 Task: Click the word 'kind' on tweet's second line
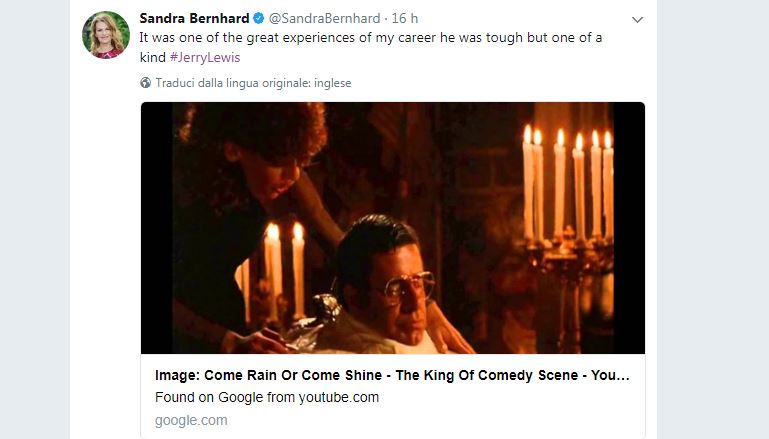click(152, 57)
